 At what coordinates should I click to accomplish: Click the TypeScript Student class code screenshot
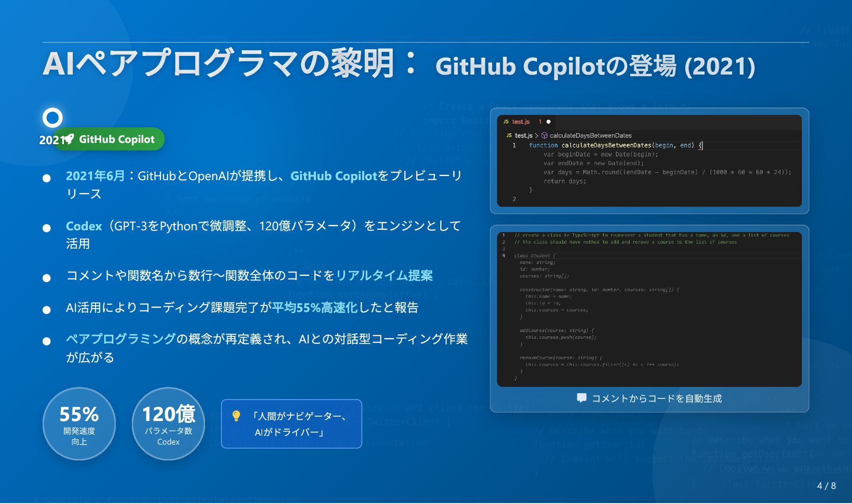pyautogui.click(x=649, y=309)
